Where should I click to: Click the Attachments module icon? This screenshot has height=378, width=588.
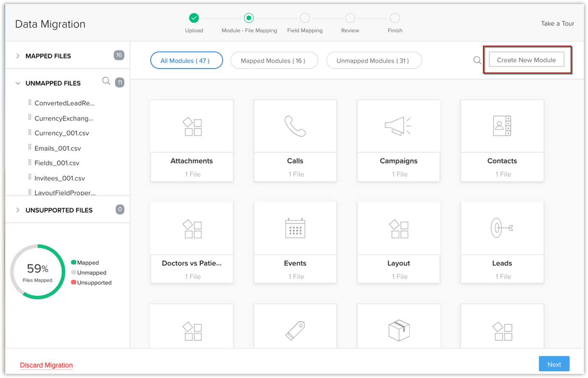click(x=192, y=127)
